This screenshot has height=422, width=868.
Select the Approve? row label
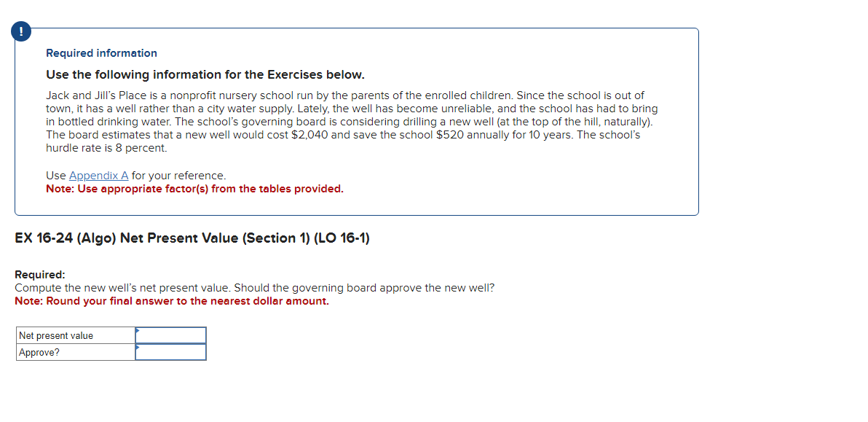tap(38, 351)
